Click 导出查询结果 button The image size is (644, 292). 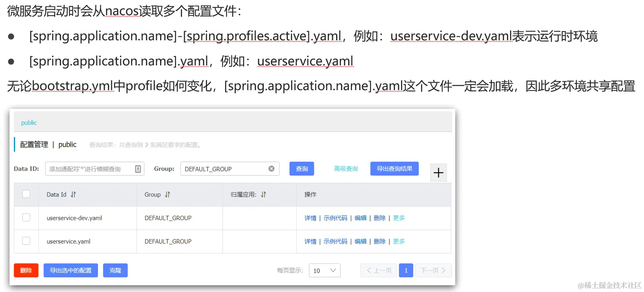point(394,169)
